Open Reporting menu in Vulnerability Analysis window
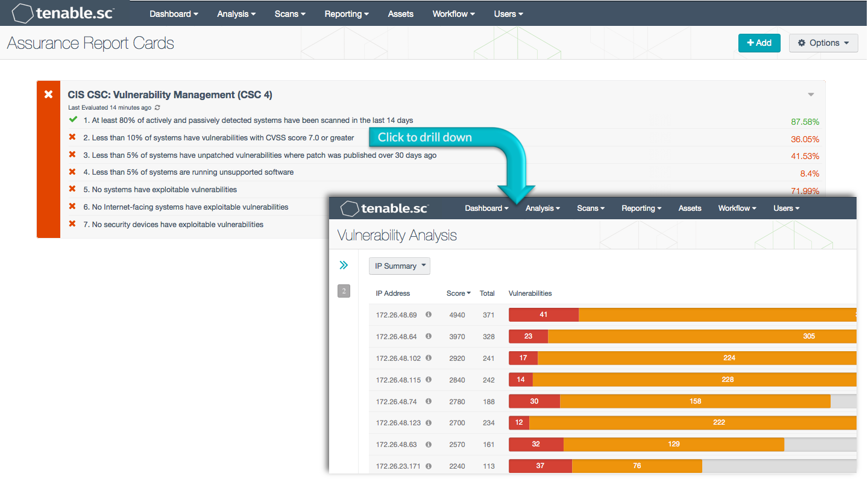 click(641, 208)
